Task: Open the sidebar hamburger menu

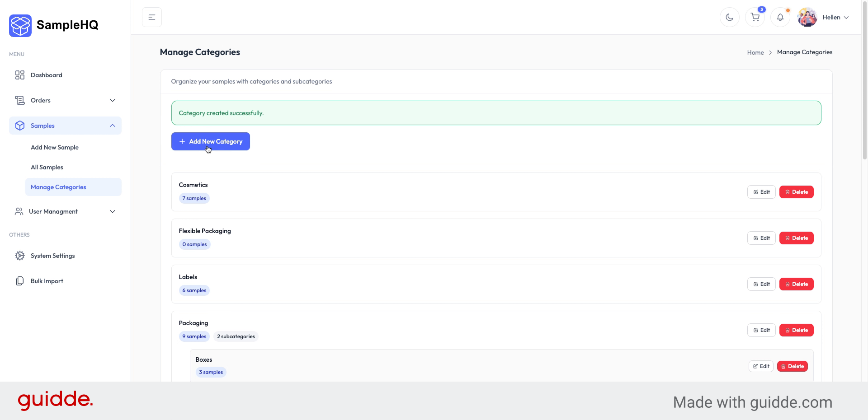Action: [151, 17]
